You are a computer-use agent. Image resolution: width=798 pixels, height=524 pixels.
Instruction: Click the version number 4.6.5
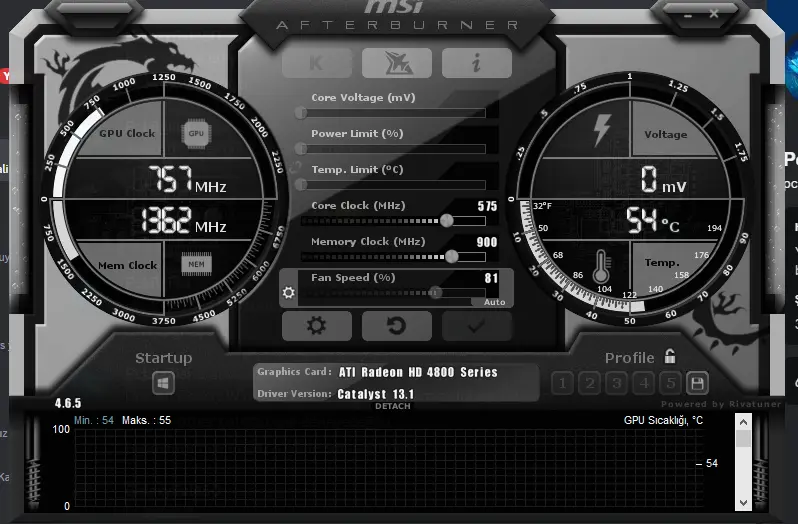tap(68, 403)
